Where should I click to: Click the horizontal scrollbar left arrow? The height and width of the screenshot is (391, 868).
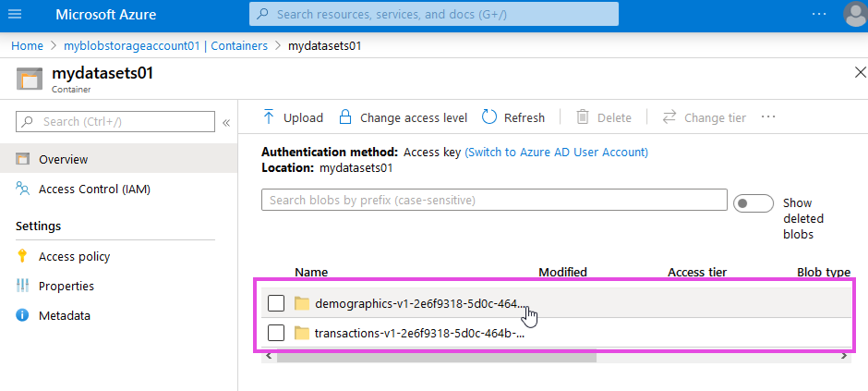269,357
